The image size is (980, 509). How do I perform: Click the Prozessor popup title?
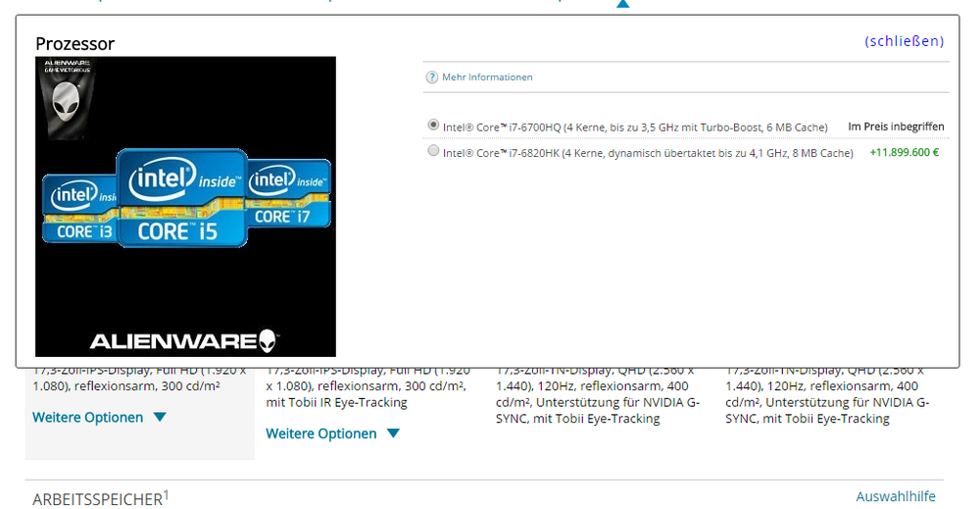(x=74, y=43)
